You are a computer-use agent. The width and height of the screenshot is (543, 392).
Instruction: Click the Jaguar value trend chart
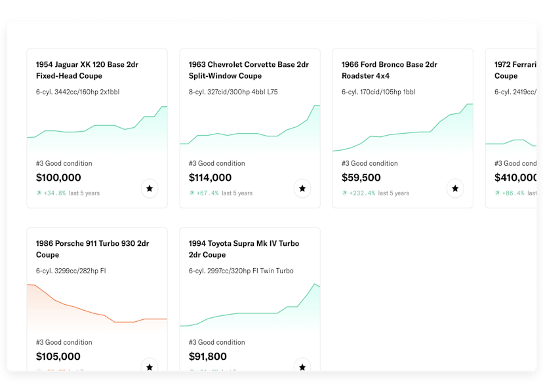pyautogui.click(x=97, y=128)
